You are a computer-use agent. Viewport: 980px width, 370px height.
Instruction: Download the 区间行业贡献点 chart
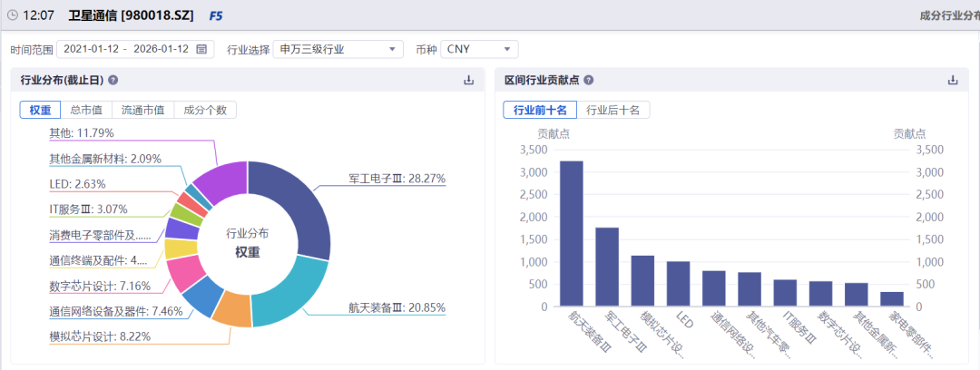tap(953, 80)
